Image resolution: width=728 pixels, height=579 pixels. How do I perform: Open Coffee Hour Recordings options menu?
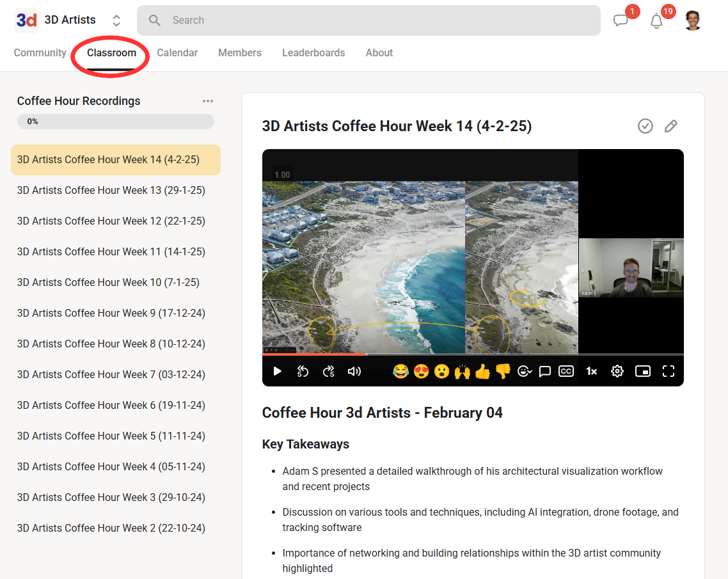[x=208, y=101]
